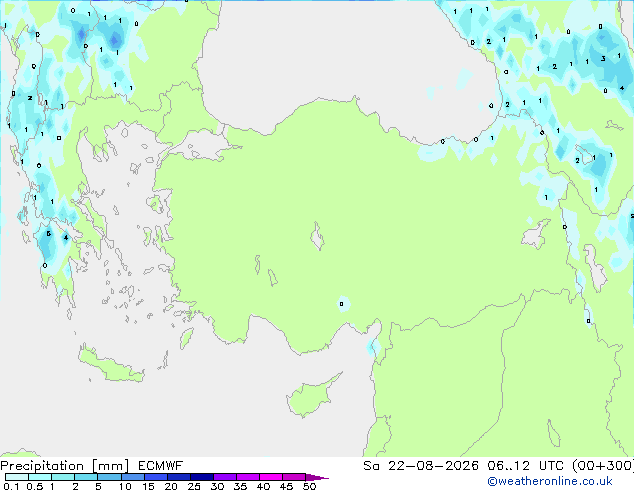Click the 20–25 mm dark blue swatch
This screenshot has width=634, height=490.
coord(179,477)
